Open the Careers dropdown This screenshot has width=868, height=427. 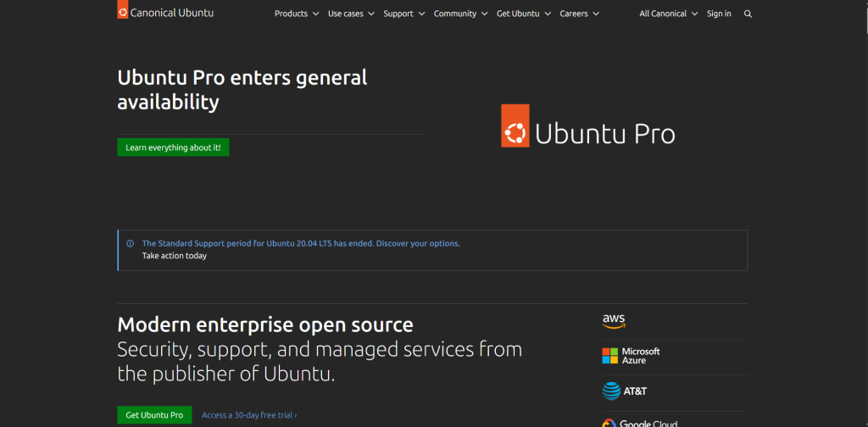[580, 14]
